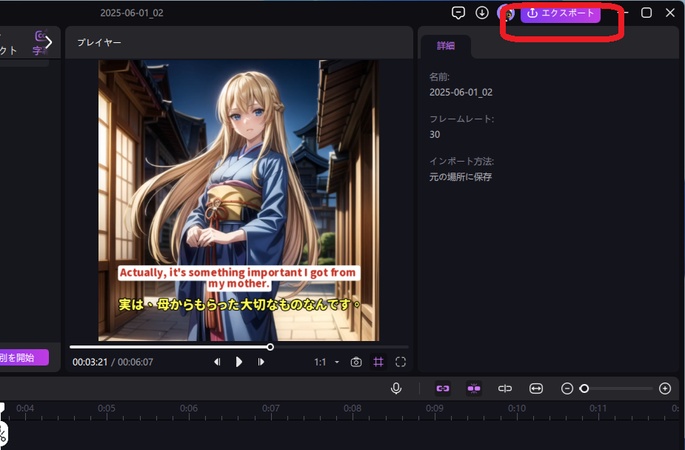Select the yellow Japanese subtitle in preview
This screenshot has width=685, height=450.
[240, 304]
